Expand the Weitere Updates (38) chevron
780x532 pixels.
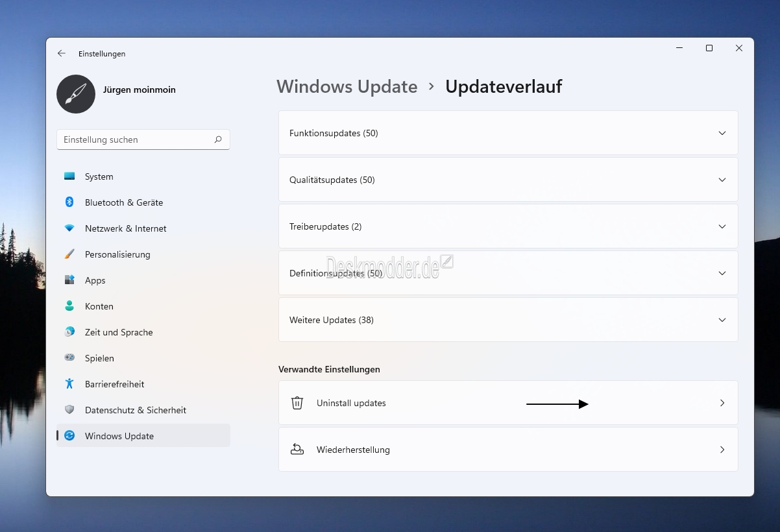722,320
